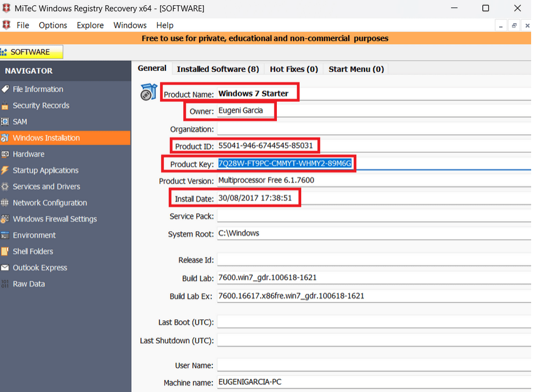Click the Build Lab Ex field
Viewport: 534px width, 392px height.
pyautogui.click(x=374, y=296)
